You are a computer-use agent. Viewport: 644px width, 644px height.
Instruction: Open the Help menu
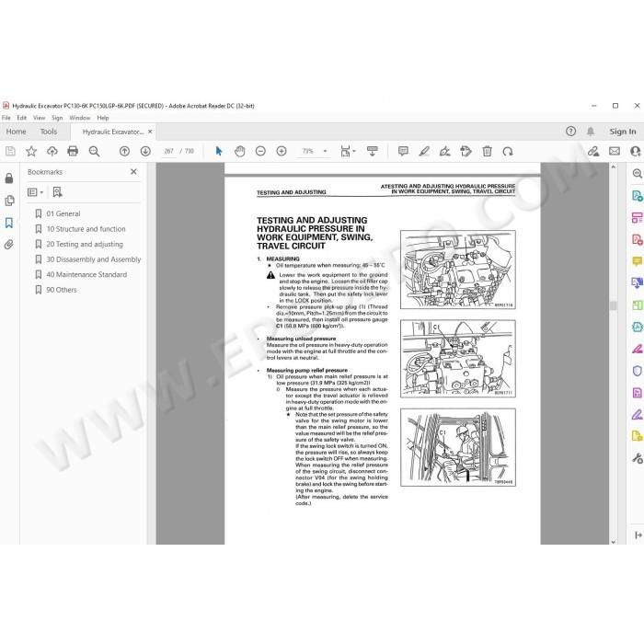103,118
